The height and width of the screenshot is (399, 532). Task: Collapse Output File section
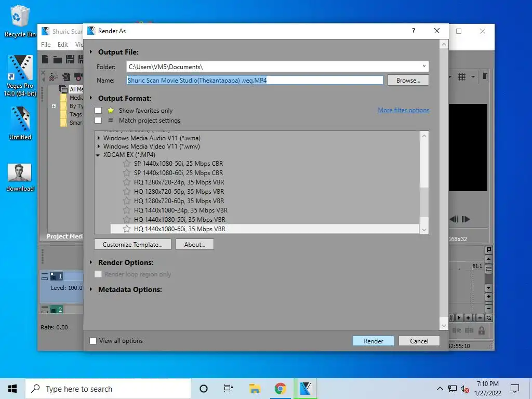[91, 52]
